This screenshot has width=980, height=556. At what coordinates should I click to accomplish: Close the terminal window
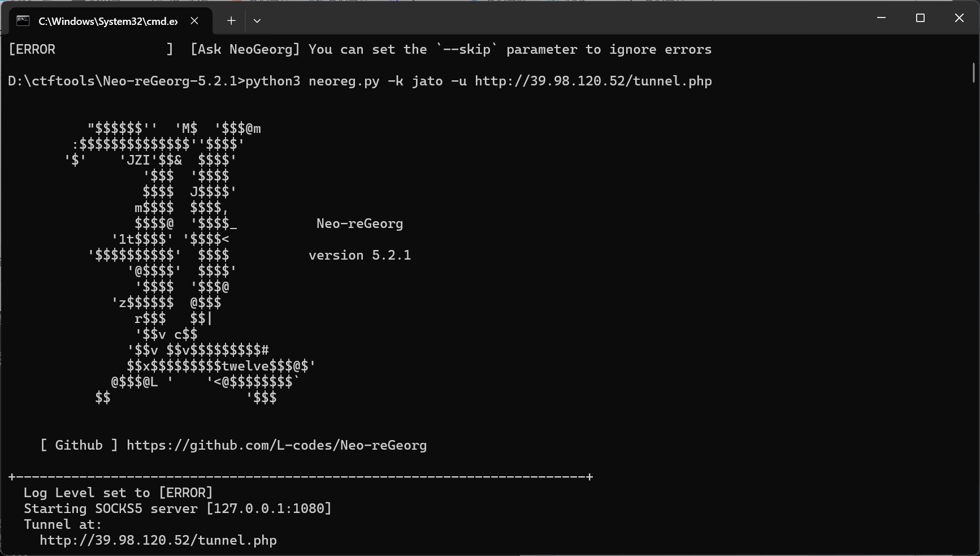click(x=959, y=18)
